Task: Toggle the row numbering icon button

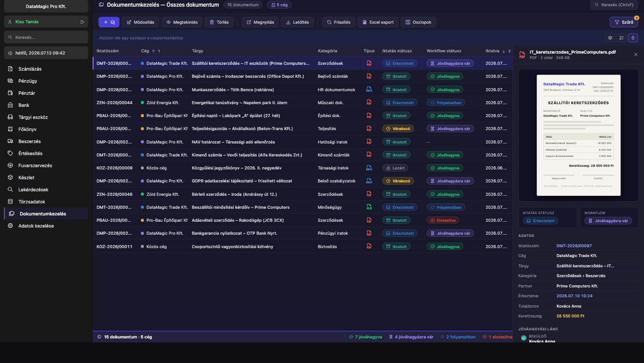Action: pos(621,38)
